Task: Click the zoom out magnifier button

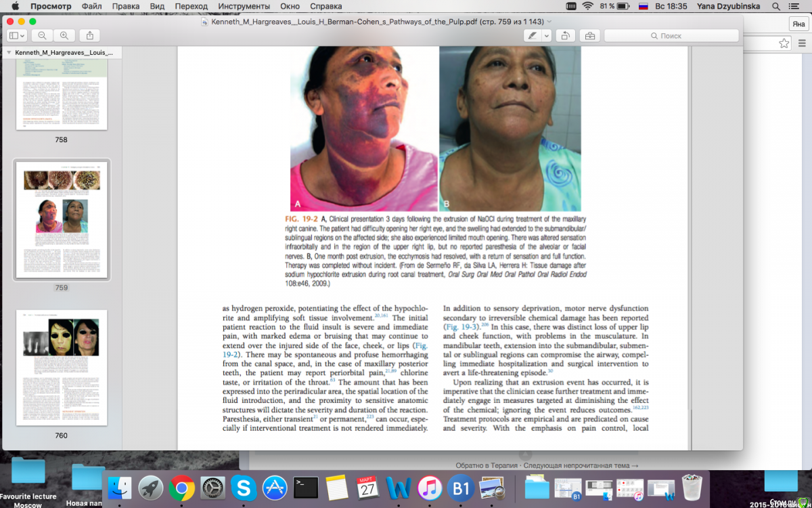Action: (x=42, y=35)
